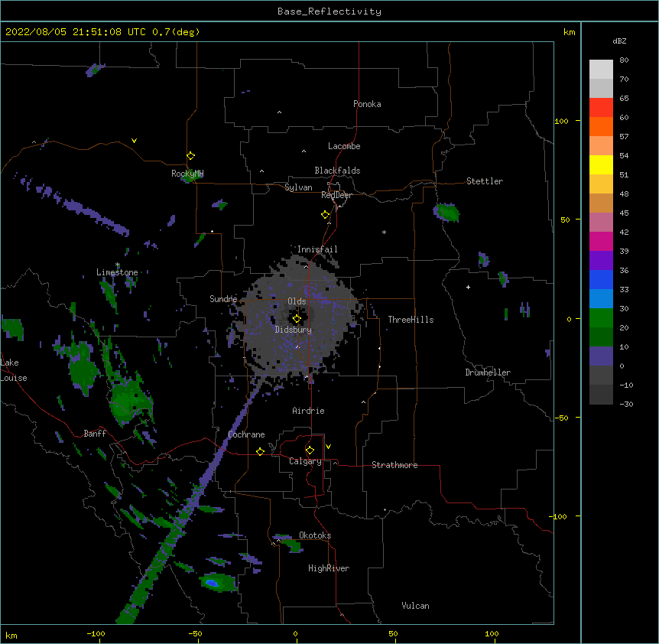Click the Sylvan label
Image resolution: width=659 pixels, height=644 pixels.
pyautogui.click(x=298, y=187)
